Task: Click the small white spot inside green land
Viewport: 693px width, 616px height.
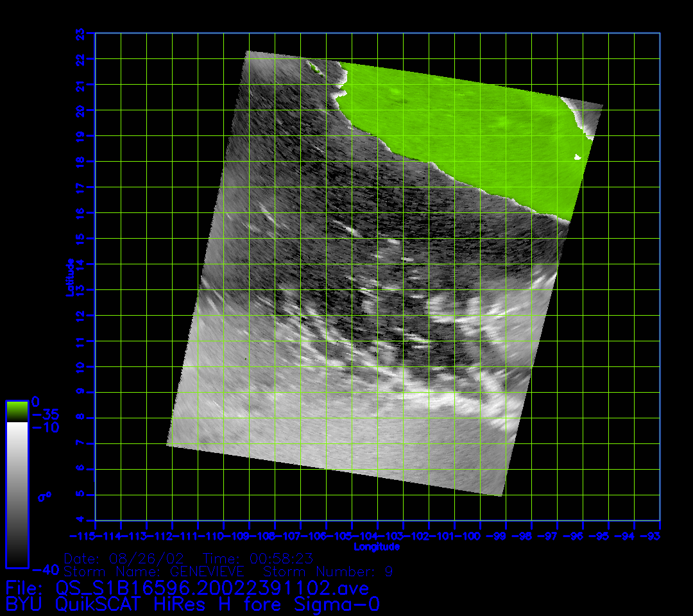Action: click(x=577, y=157)
